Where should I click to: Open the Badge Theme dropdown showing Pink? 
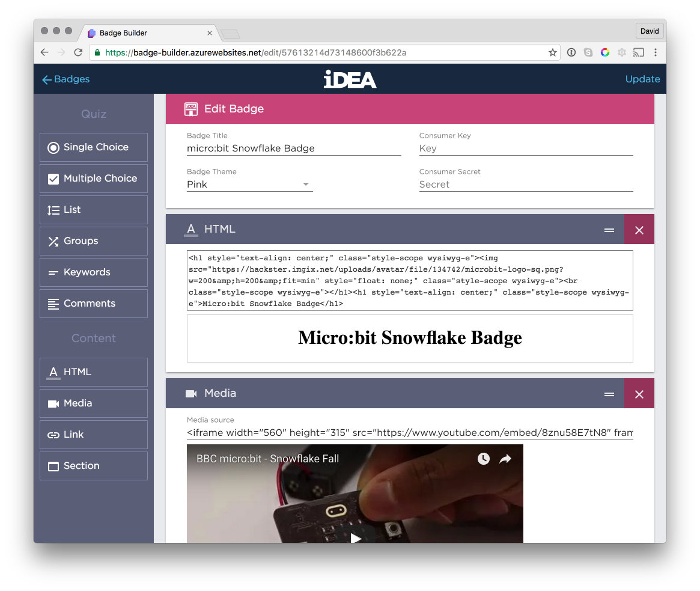click(249, 185)
